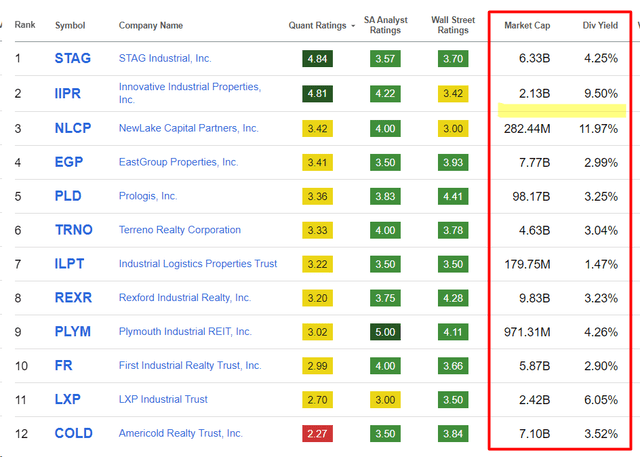Click NLCP quant rating 3.42
Image resolution: width=640 pixels, height=457 pixels.
(x=318, y=129)
